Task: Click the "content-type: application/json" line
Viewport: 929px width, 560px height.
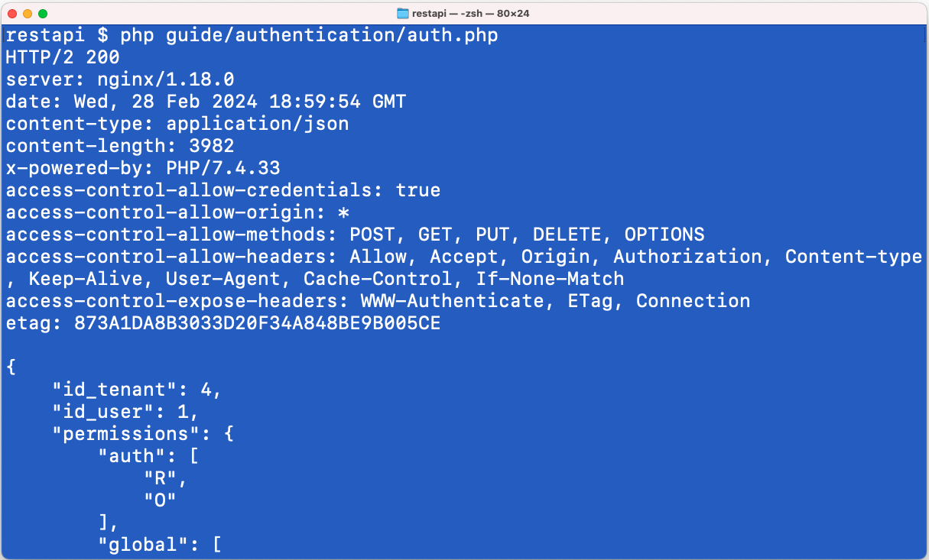Action: point(177,124)
